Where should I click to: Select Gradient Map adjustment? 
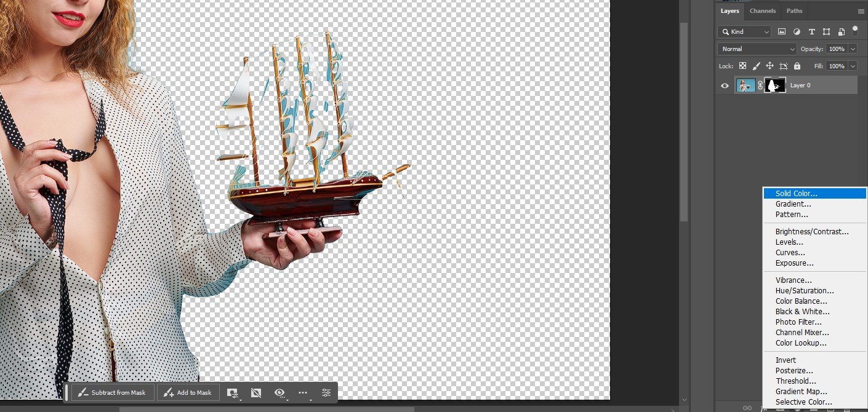(x=814, y=392)
